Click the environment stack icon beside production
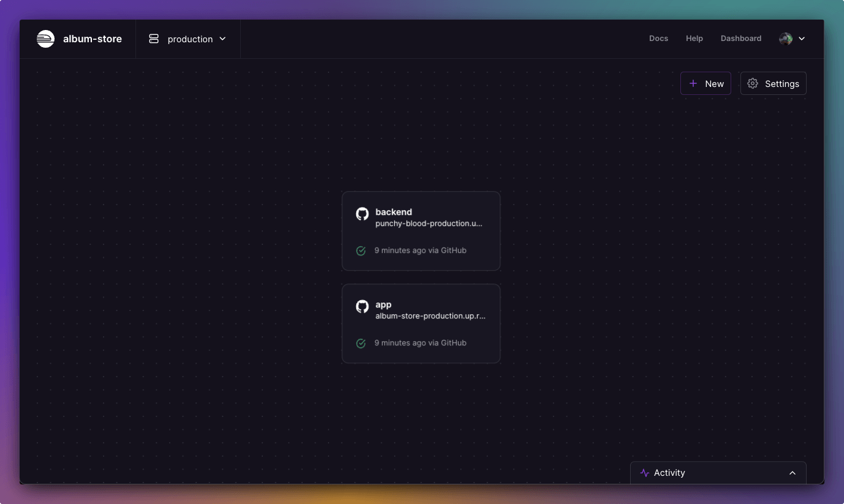 (x=154, y=39)
